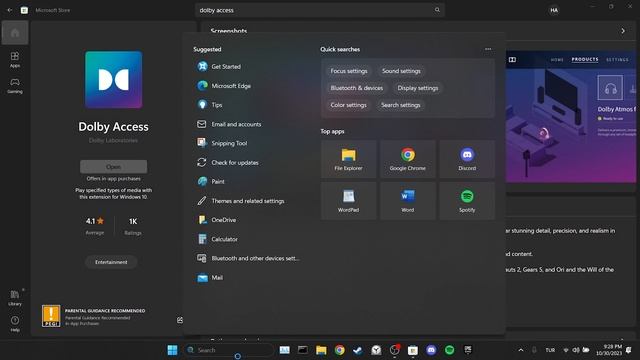Open Help in Store sidebar
This screenshot has height=360, width=640.
(15, 323)
